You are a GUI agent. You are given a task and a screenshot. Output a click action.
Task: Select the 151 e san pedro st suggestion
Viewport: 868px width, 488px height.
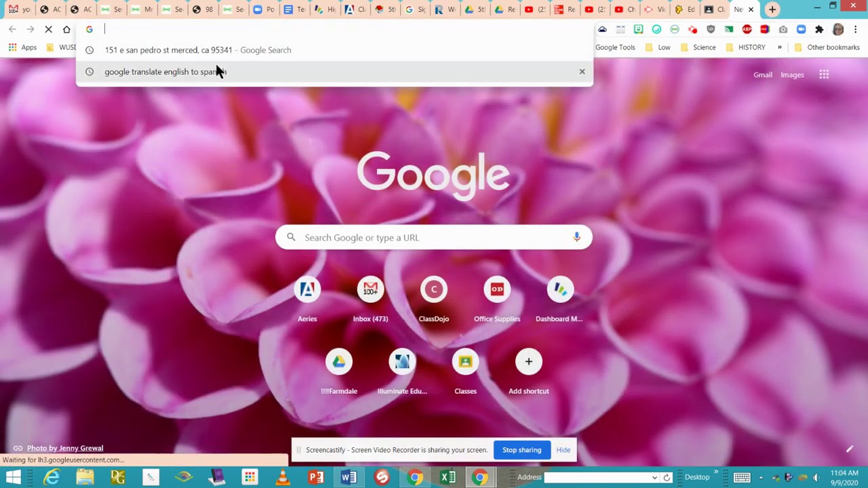click(x=334, y=49)
